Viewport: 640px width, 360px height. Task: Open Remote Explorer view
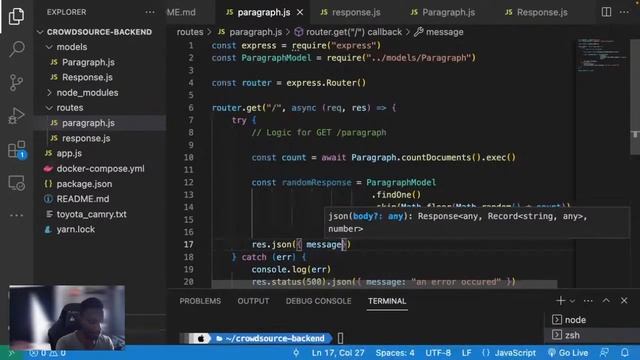(16, 183)
